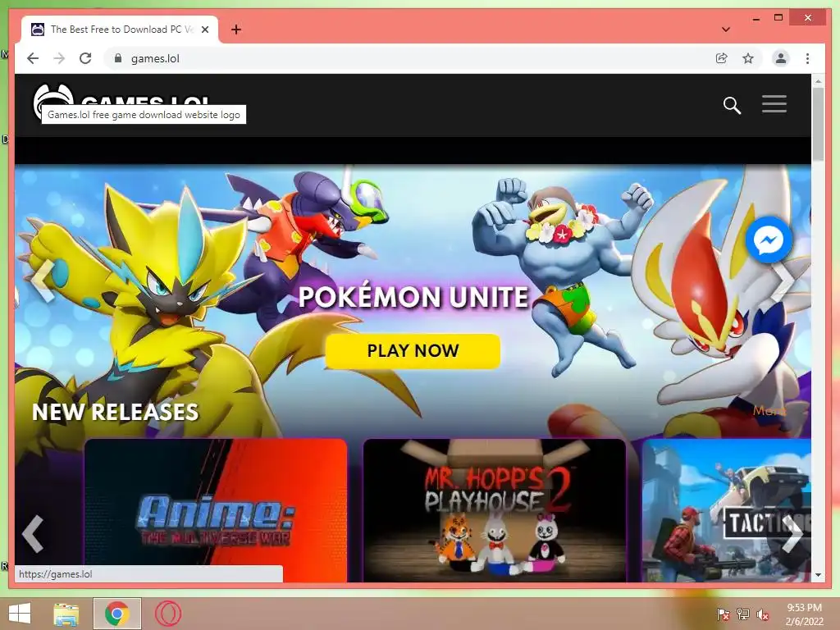Click the NEW RELEASES heading
Image resolution: width=840 pixels, height=630 pixels.
click(x=115, y=412)
